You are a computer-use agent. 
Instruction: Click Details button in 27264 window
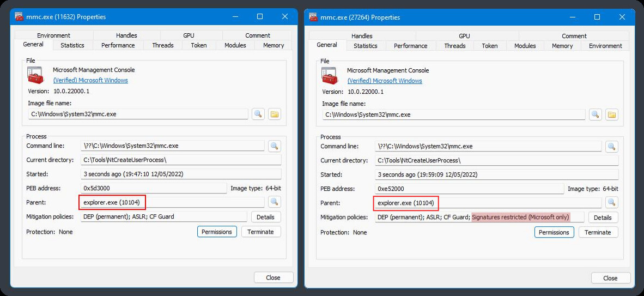603,217
